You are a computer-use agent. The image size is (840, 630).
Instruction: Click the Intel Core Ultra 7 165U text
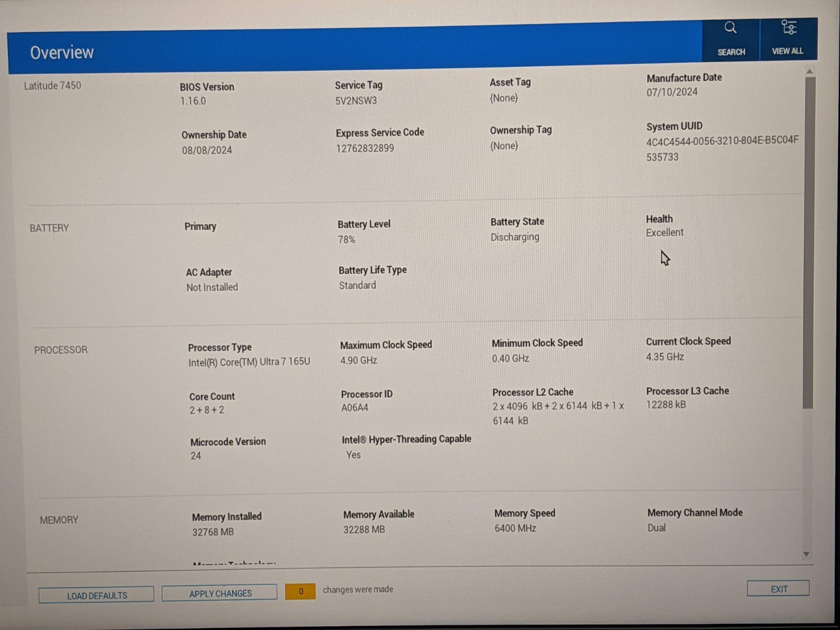point(249,362)
